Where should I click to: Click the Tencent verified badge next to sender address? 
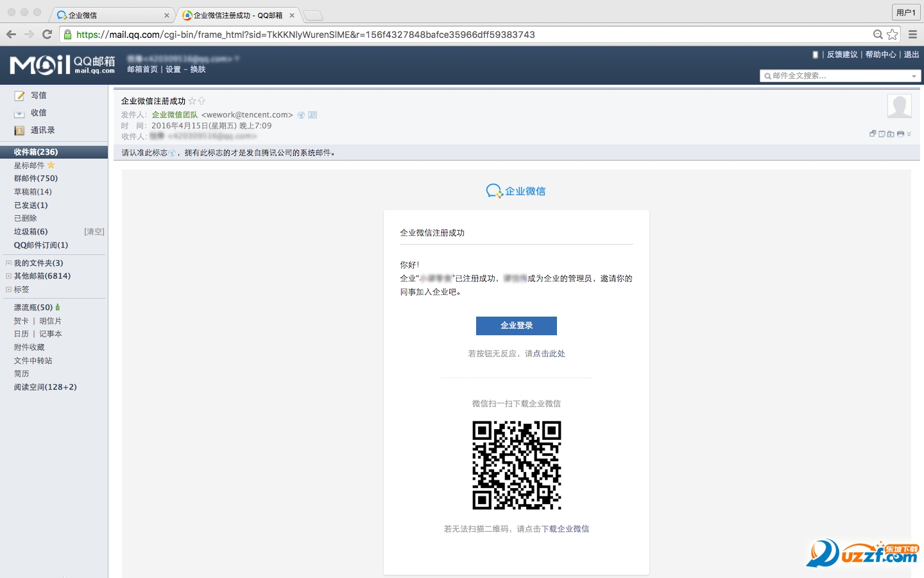[x=301, y=115]
